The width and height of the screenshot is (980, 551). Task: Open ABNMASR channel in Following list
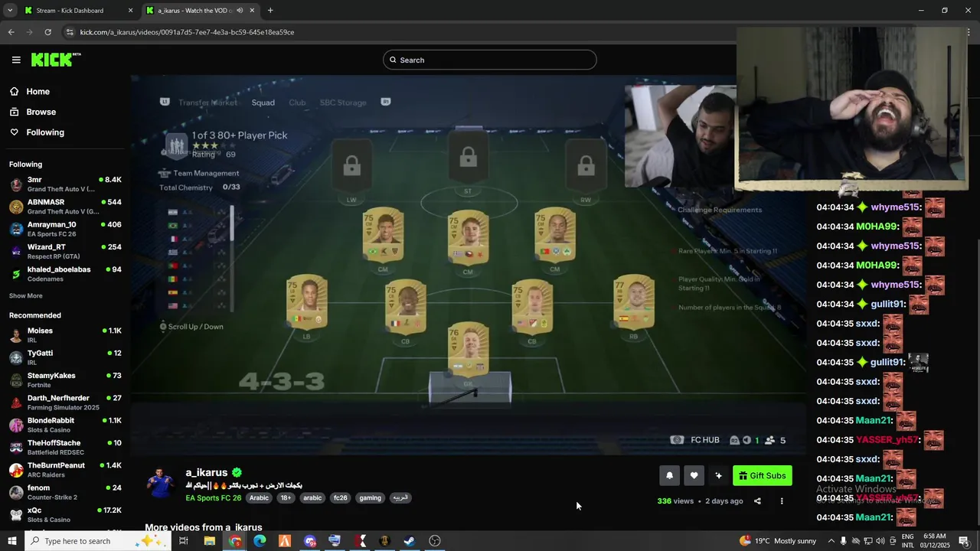tap(64, 207)
